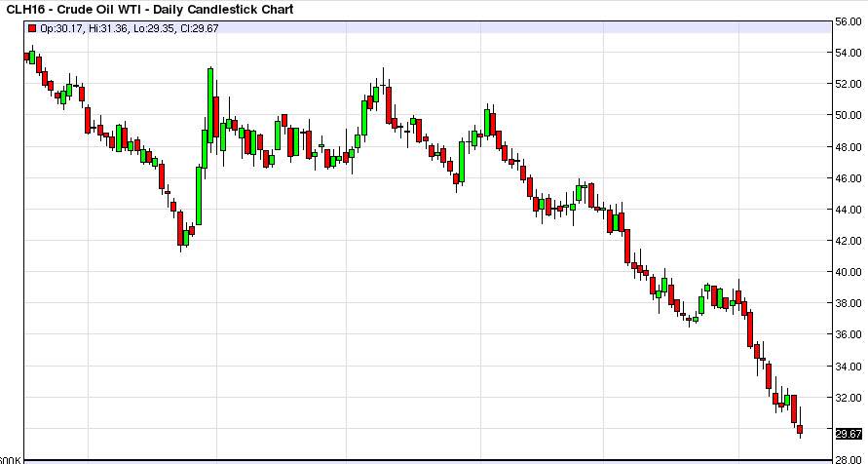Click the 46.00 price axis label
This screenshot has height=464, width=868.
coord(849,178)
